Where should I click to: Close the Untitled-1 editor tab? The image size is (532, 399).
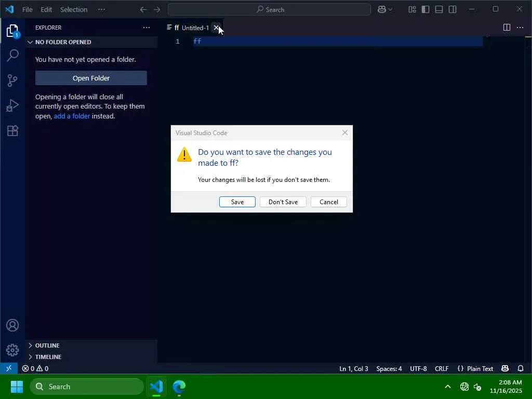point(216,28)
